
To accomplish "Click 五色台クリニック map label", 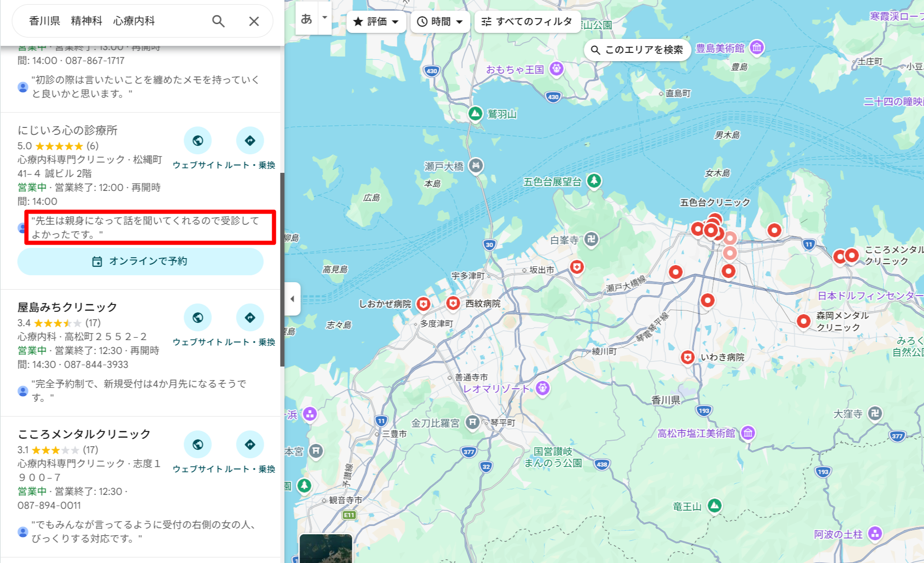I will (x=715, y=202).
